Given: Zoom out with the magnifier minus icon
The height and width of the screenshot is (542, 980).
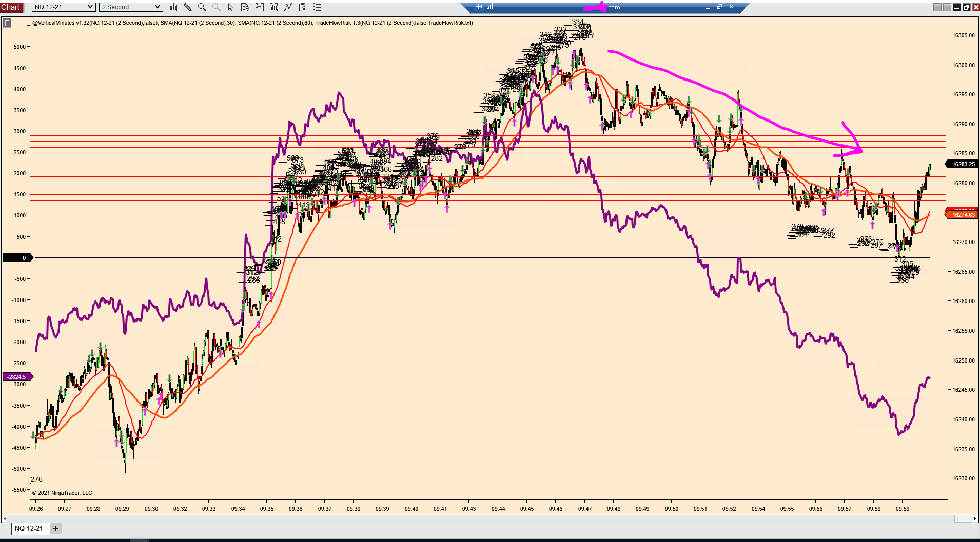Looking at the screenshot, I should [x=217, y=7].
